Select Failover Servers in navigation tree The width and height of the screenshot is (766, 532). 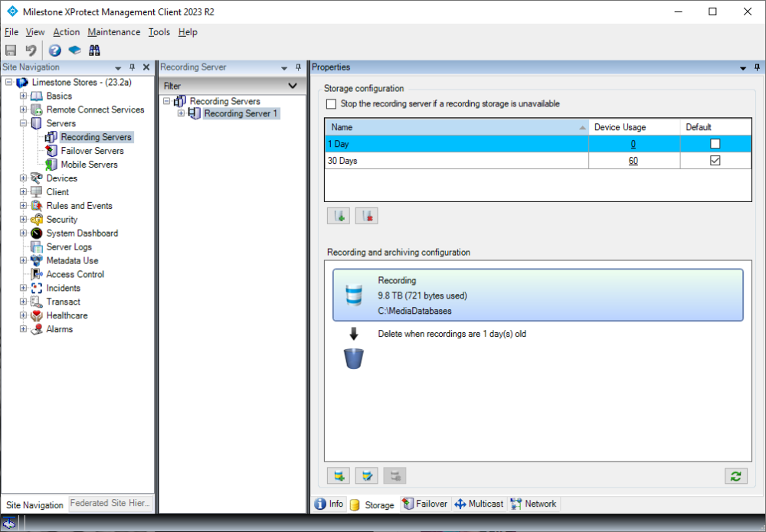(92, 151)
